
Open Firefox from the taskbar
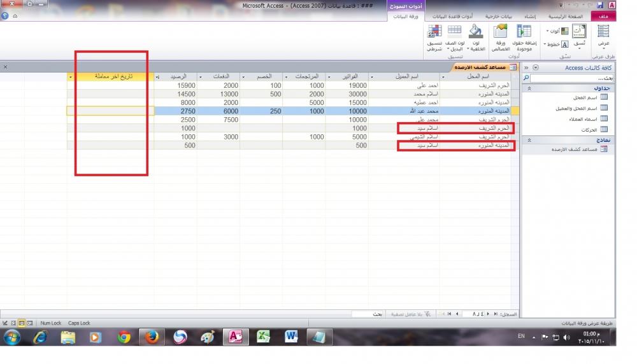(x=152, y=337)
